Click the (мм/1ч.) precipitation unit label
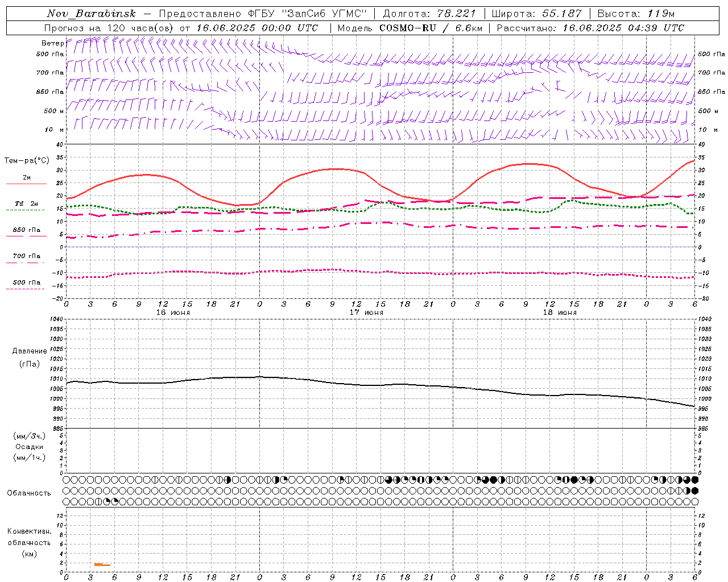728x582 pixels. click(x=29, y=458)
